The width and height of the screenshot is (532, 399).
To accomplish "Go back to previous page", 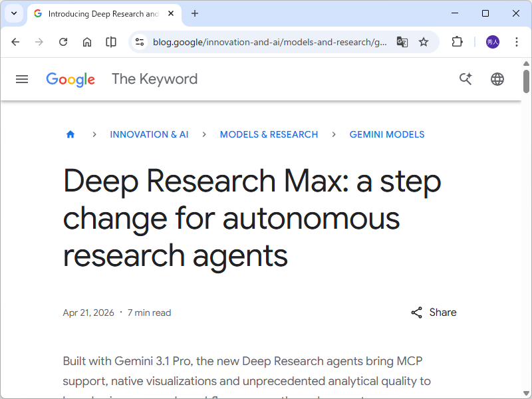I will click(x=15, y=42).
